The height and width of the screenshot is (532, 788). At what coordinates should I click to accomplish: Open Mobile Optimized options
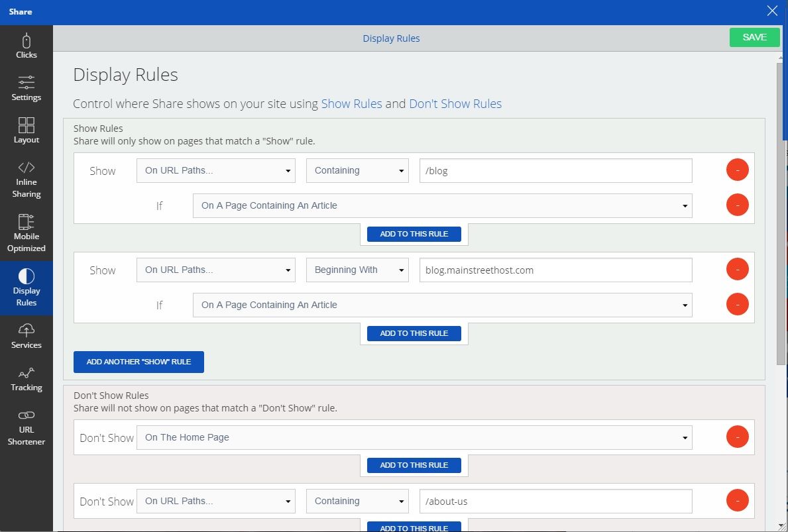point(26,233)
